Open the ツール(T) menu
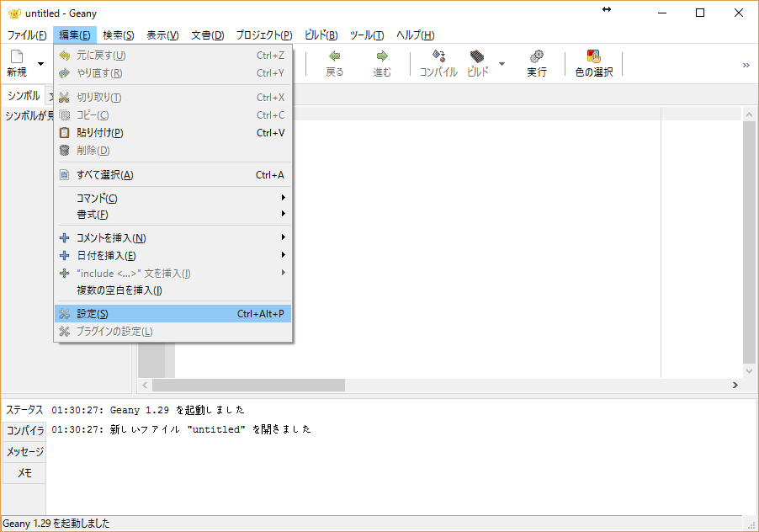 pos(367,35)
